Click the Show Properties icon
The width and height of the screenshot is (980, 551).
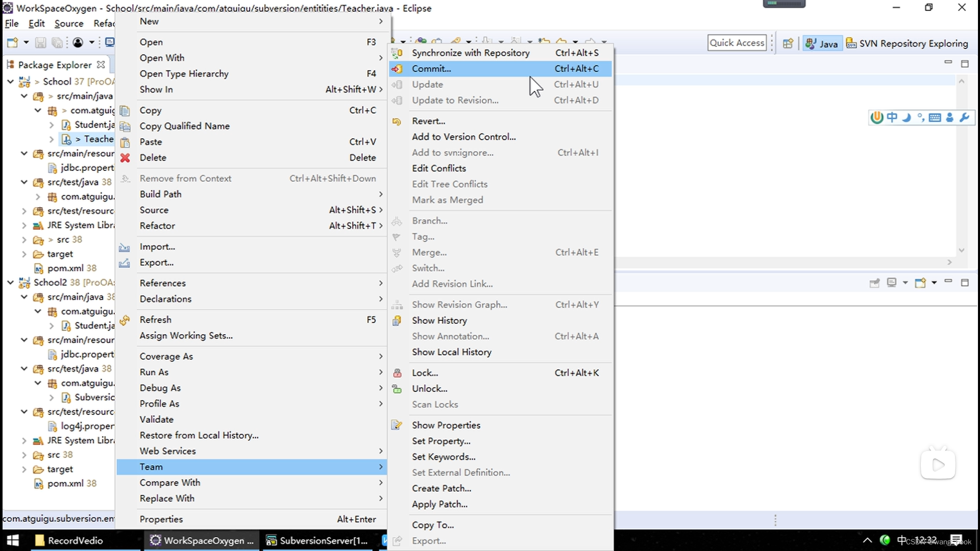[397, 425]
